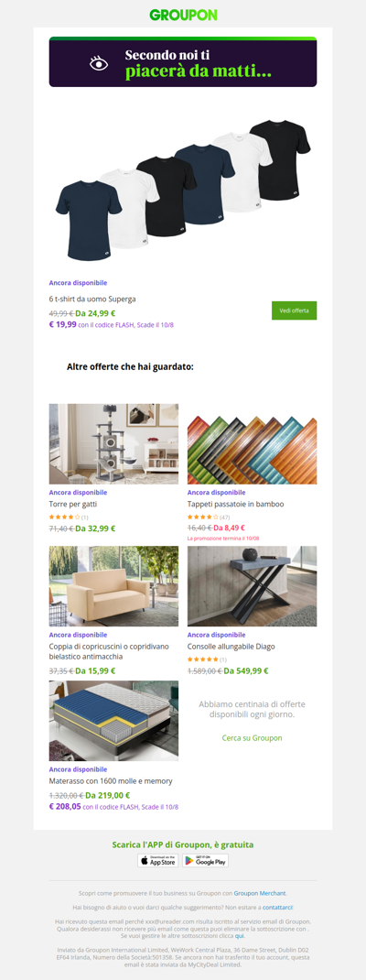Viewport: 366px width, 980px height.
Task: Click the star rating under Tappeti passatoie
Action: click(203, 517)
